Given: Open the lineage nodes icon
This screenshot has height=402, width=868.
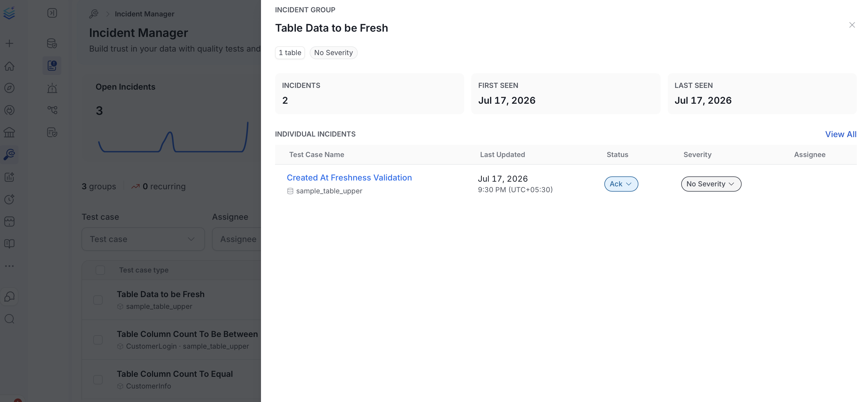Looking at the screenshot, I should (x=52, y=110).
